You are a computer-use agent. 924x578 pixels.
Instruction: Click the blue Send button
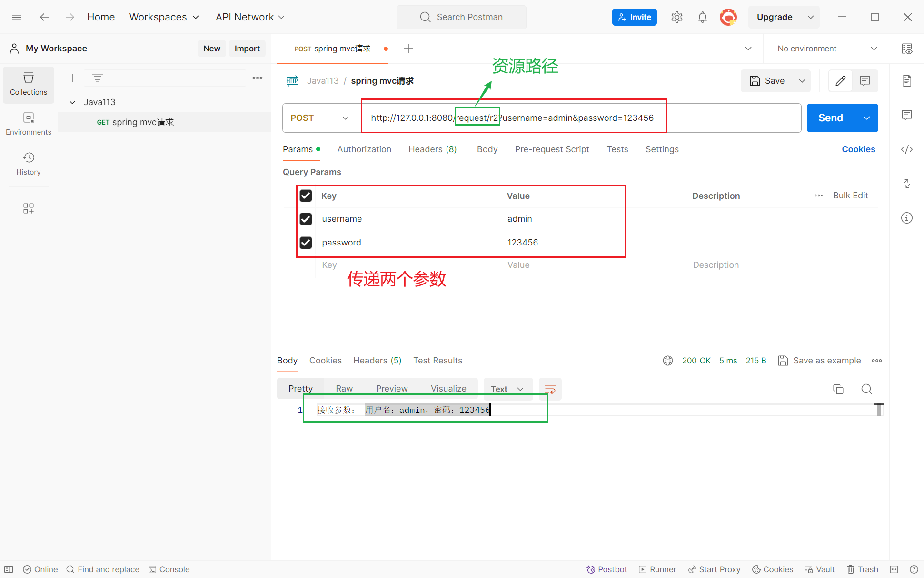pyautogui.click(x=830, y=118)
